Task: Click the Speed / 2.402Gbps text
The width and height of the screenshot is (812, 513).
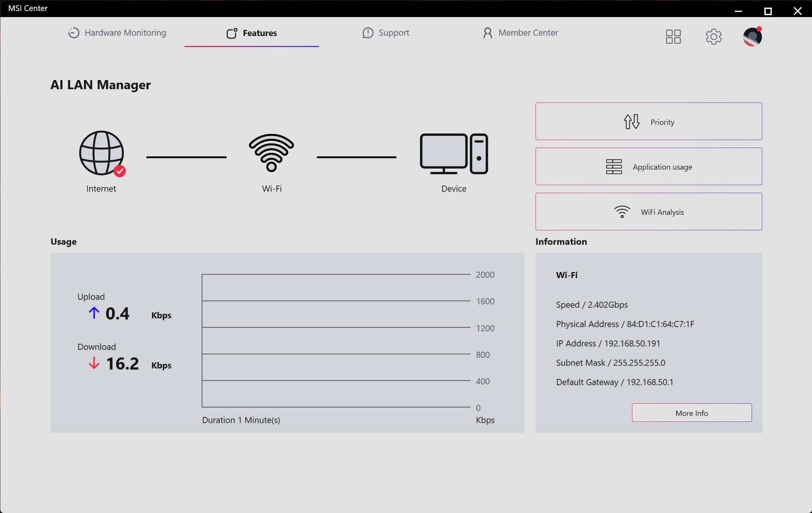Action: coord(592,305)
